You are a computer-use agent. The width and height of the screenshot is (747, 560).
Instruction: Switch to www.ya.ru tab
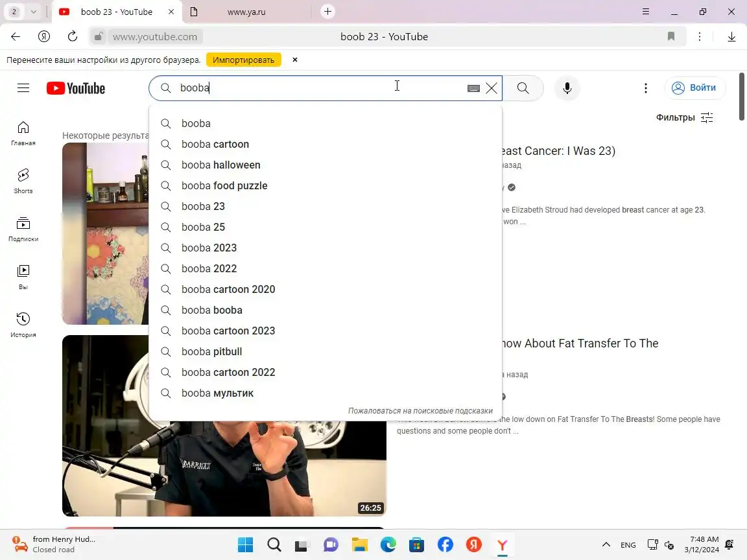(246, 12)
